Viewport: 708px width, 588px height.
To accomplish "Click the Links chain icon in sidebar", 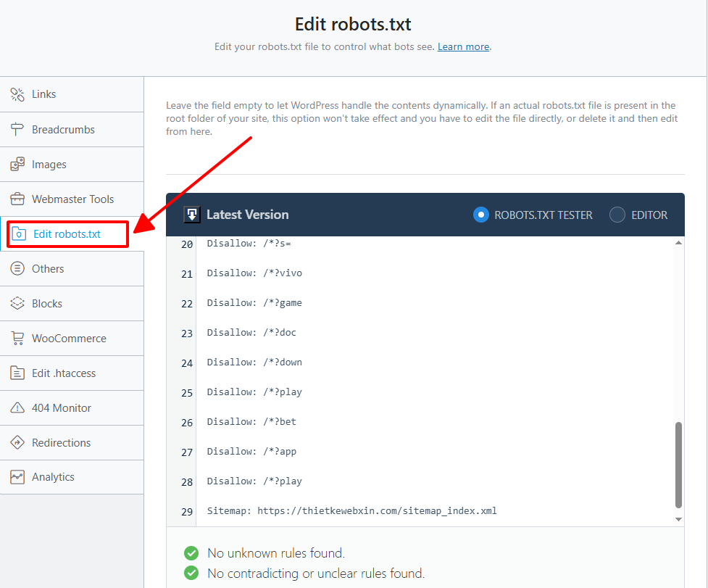I will pos(17,94).
